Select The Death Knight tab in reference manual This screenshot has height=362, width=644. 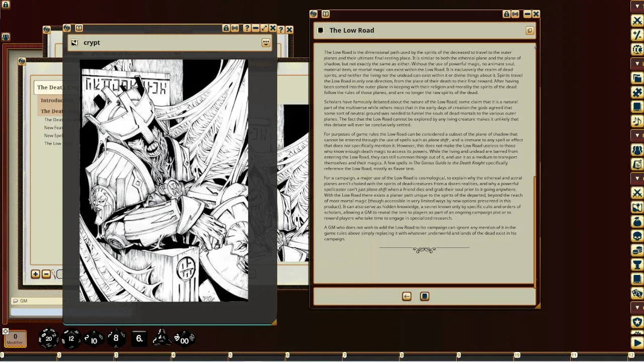49,87
